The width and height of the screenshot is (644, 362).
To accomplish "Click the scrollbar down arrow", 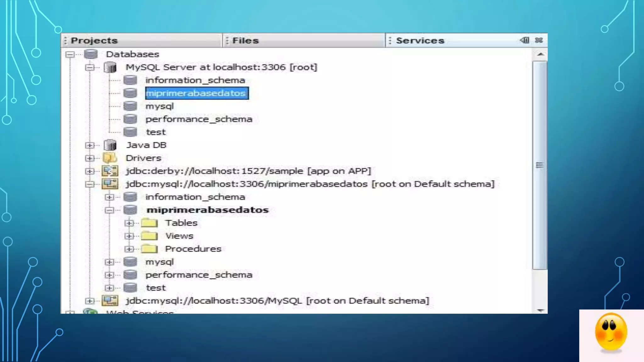I will point(541,310).
